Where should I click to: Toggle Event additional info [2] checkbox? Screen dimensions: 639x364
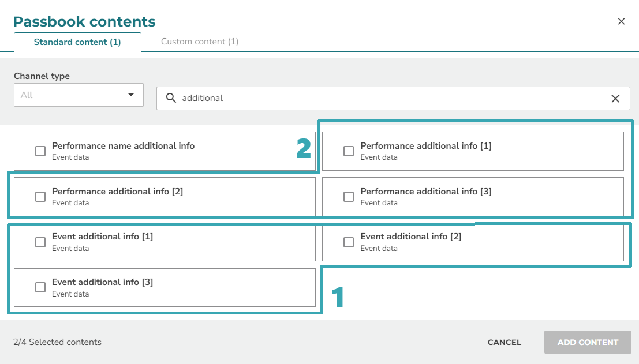(x=349, y=242)
